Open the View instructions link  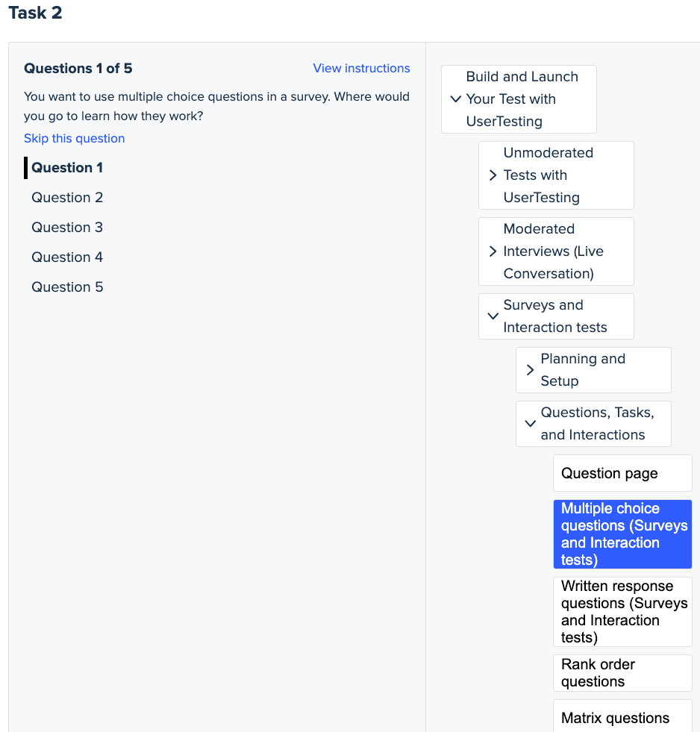pyautogui.click(x=361, y=69)
